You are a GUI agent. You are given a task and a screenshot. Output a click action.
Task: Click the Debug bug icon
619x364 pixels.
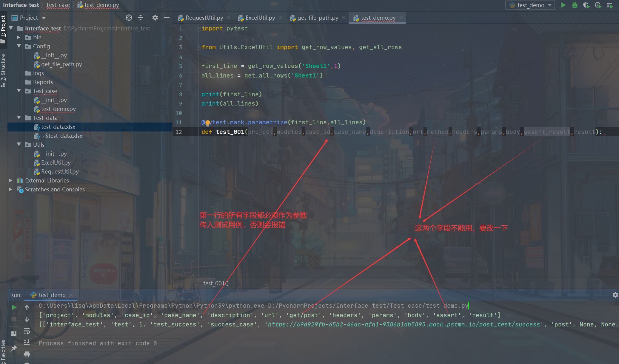click(x=575, y=5)
